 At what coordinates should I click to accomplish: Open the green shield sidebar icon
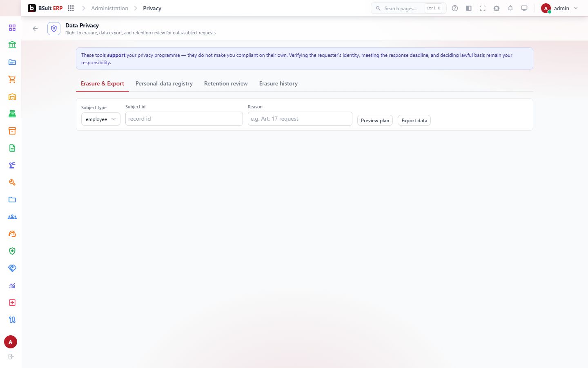[12, 251]
